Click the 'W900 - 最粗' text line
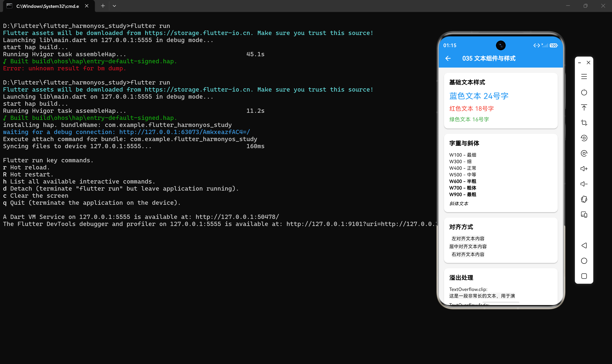Viewport: 612px width, 364px height. tap(463, 195)
